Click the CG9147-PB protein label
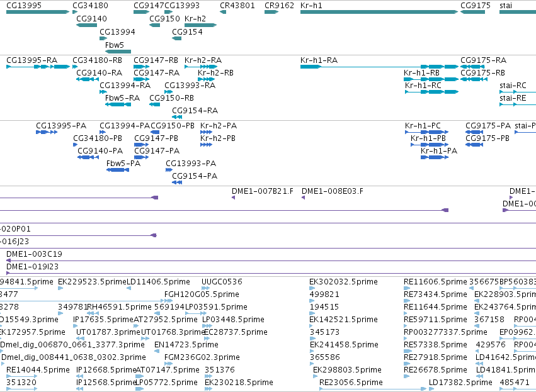 point(156,138)
